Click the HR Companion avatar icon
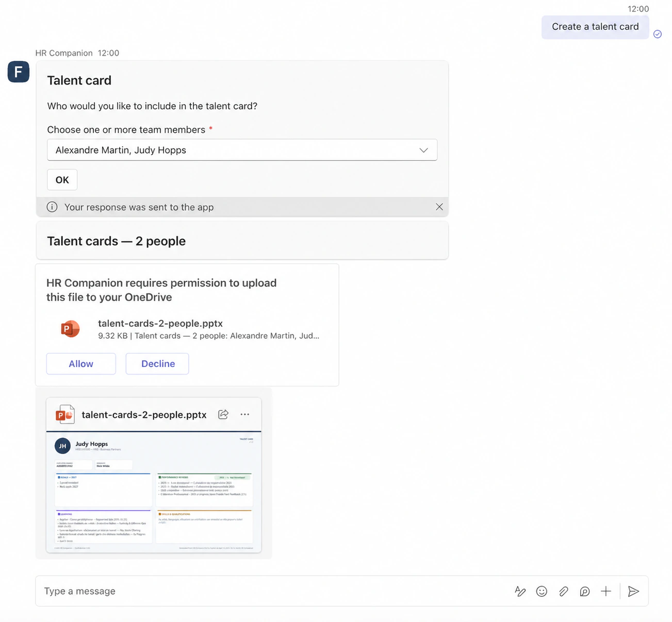Viewport: 672px width, 622px height. click(19, 72)
